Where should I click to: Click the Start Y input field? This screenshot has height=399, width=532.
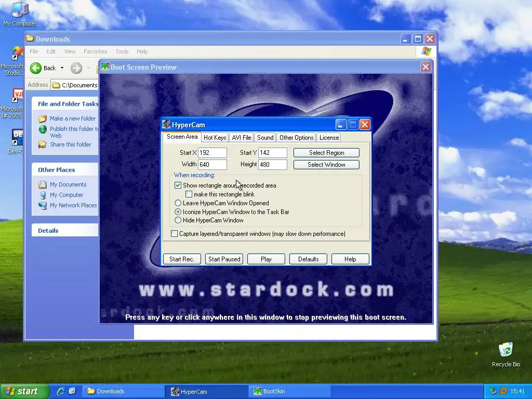(x=273, y=153)
